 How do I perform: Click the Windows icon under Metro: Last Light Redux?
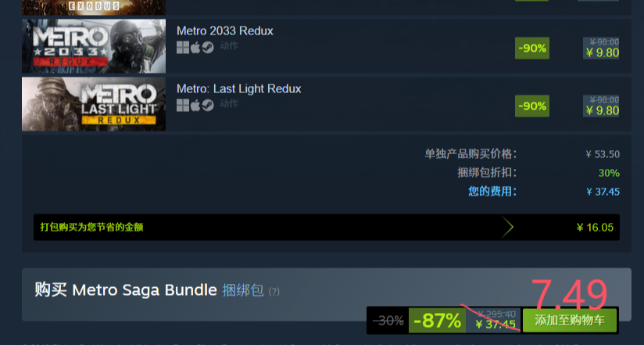coord(183,106)
